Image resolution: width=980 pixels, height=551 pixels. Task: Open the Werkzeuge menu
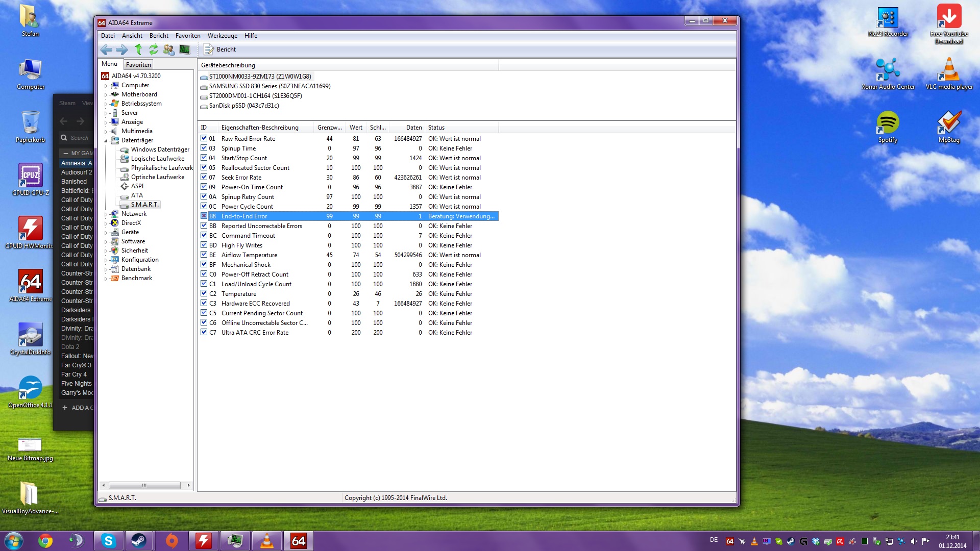click(222, 36)
